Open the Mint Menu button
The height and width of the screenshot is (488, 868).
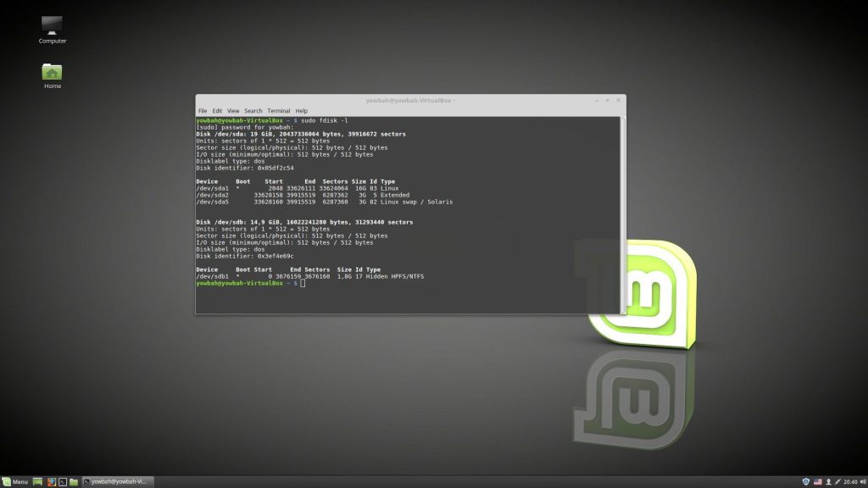pos(15,481)
